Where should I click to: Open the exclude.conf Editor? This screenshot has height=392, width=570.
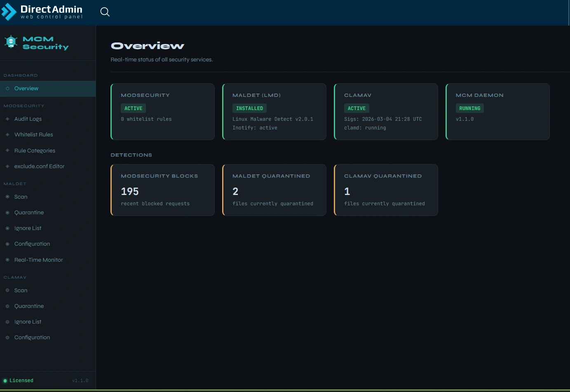[48, 167]
